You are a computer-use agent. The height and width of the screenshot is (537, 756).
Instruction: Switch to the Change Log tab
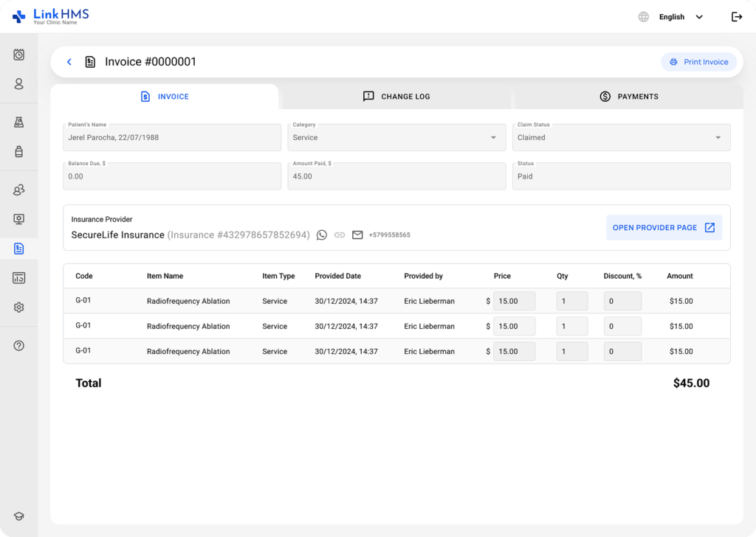pyautogui.click(x=396, y=97)
